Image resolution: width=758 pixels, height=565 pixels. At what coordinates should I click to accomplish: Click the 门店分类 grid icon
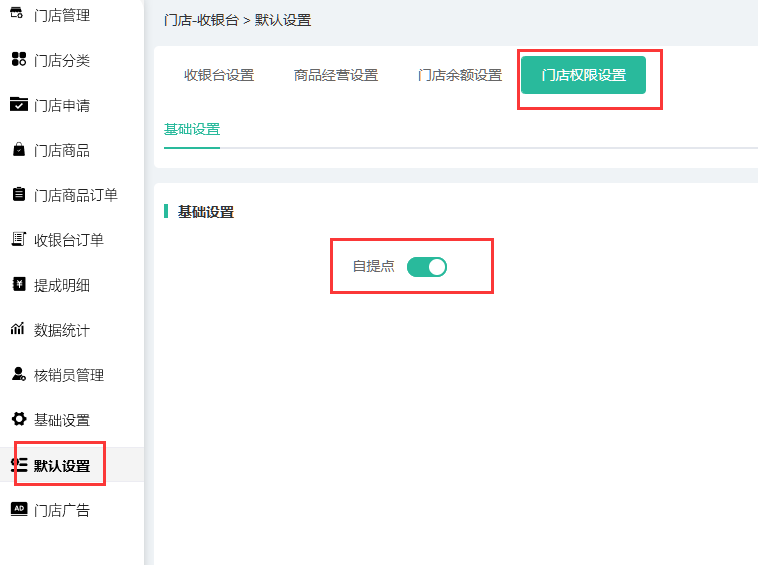coord(18,59)
